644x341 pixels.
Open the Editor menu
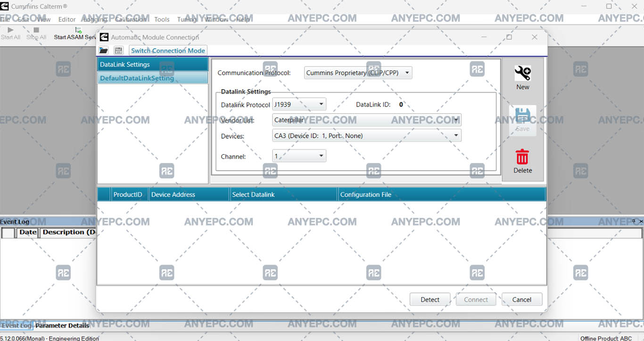tap(67, 19)
